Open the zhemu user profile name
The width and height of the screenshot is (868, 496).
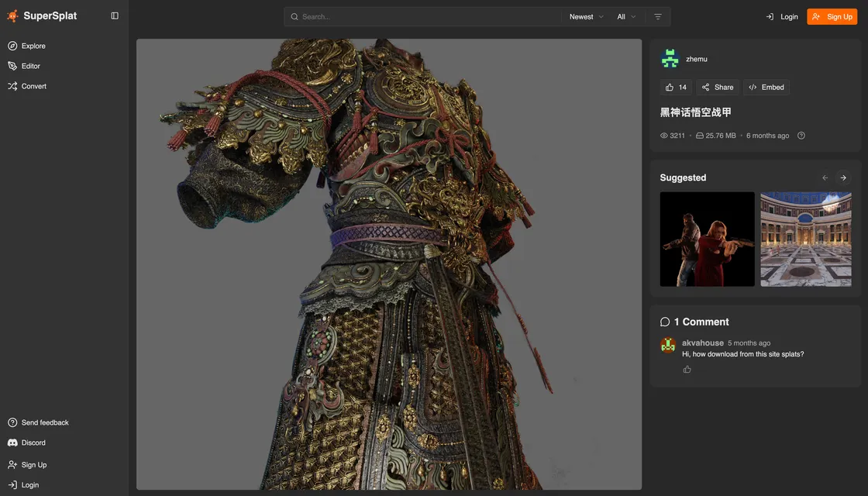pyautogui.click(x=697, y=59)
